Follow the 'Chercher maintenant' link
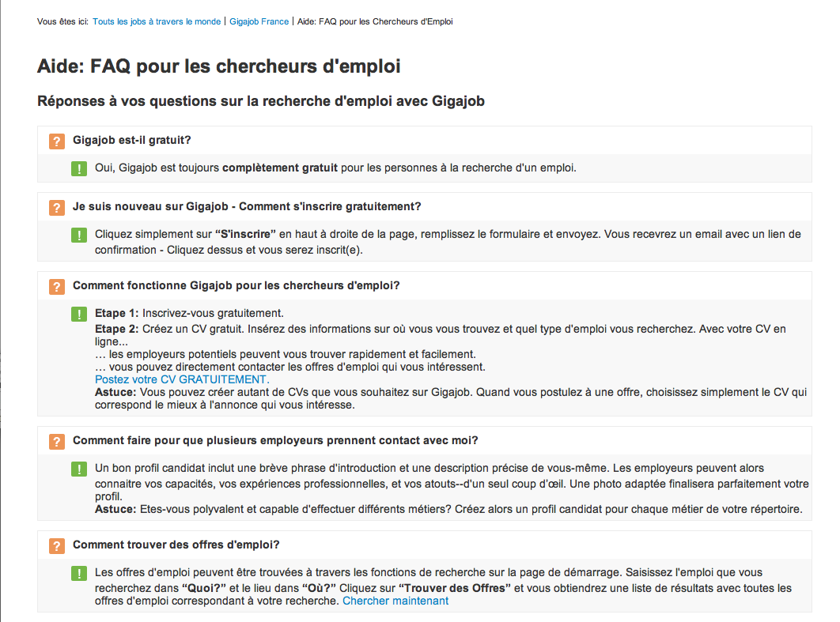Screen dimensions: 840x622 395,601
